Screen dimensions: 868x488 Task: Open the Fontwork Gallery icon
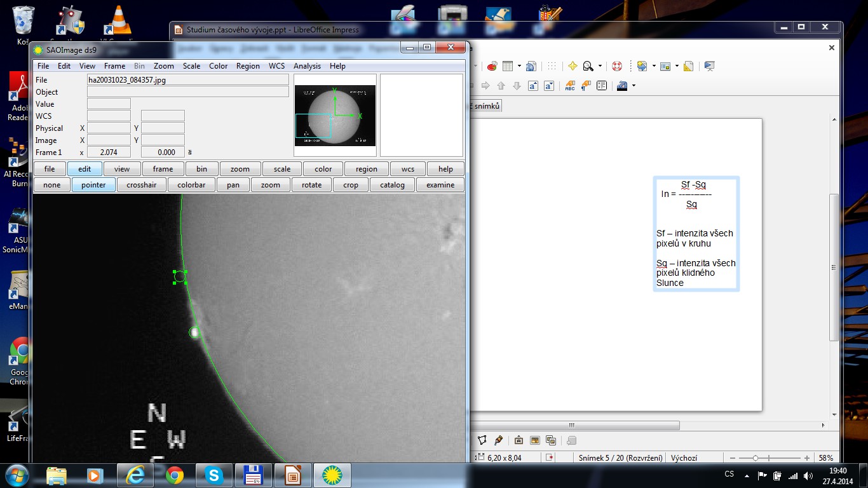click(x=519, y=440)
